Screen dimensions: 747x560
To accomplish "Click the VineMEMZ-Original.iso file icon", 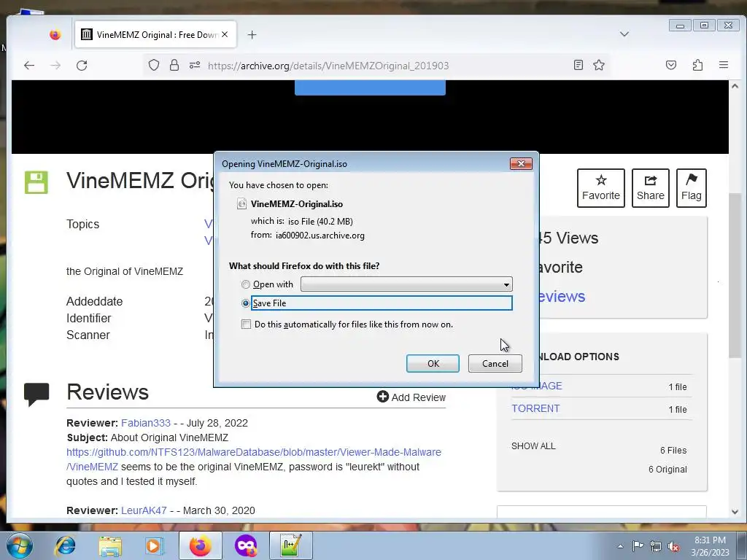I will click(x=241, y=204).
